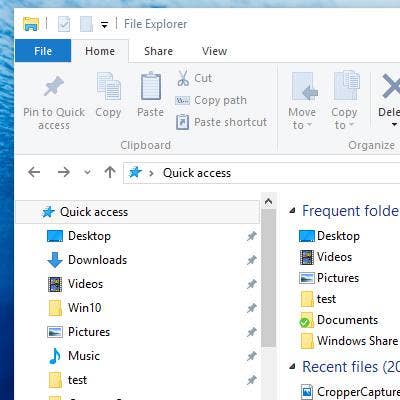Switch to the View ribbon tab
The height and width of the screenshot is (400, 400).
[214, 51]
